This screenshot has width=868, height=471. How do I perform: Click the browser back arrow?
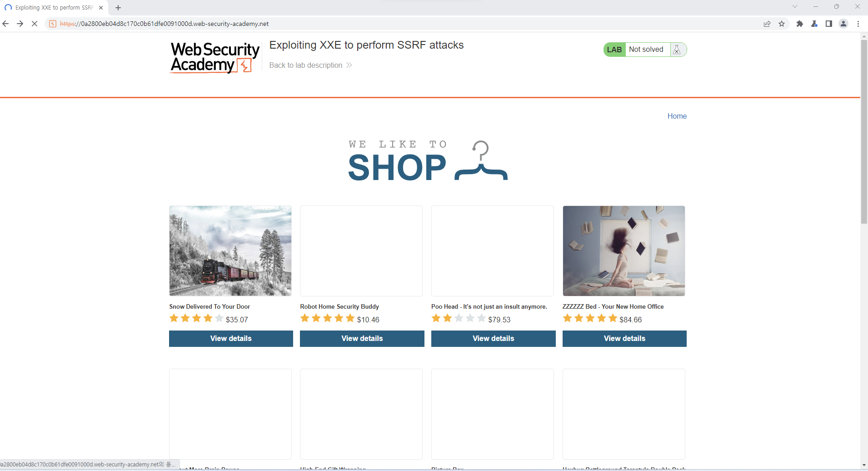point(5,24)
